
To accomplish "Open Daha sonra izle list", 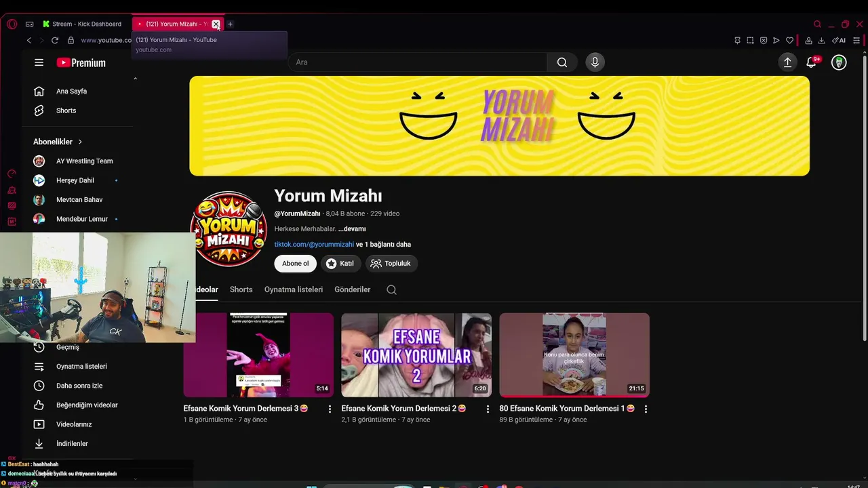I will pos(78,386).
